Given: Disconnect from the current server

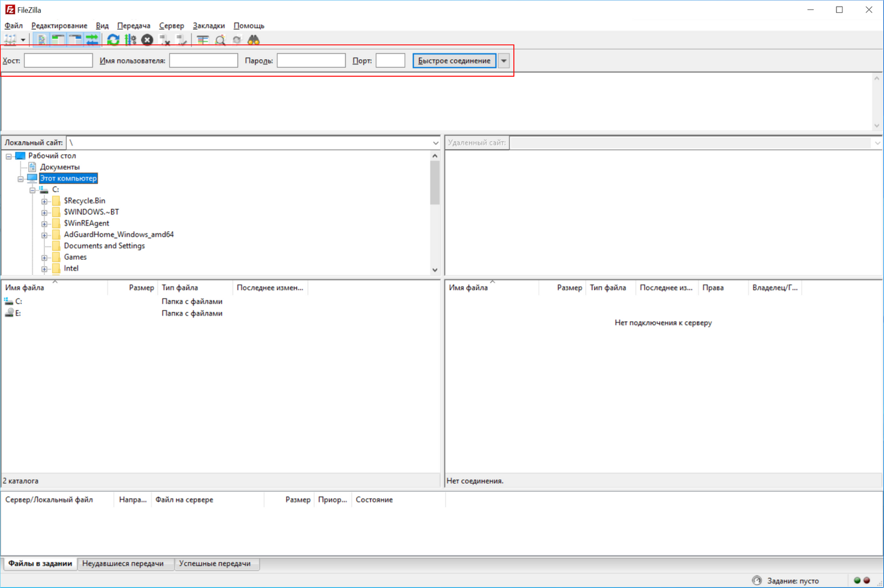Looking at the screenshot, I should pyautogui.click(x=164, y=40).
